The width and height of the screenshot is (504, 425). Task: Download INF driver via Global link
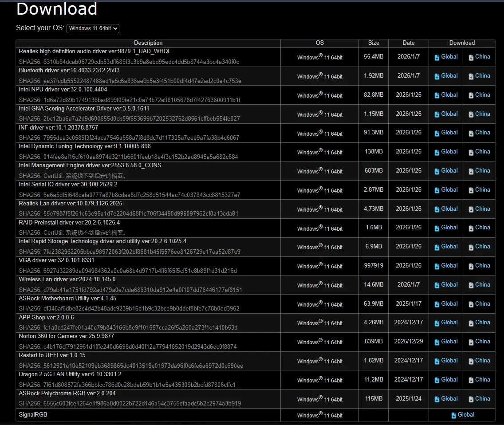pos(449,133)
